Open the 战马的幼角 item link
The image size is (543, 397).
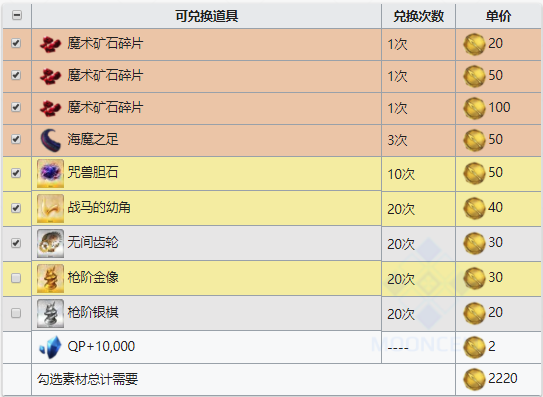tap(99, 207)
